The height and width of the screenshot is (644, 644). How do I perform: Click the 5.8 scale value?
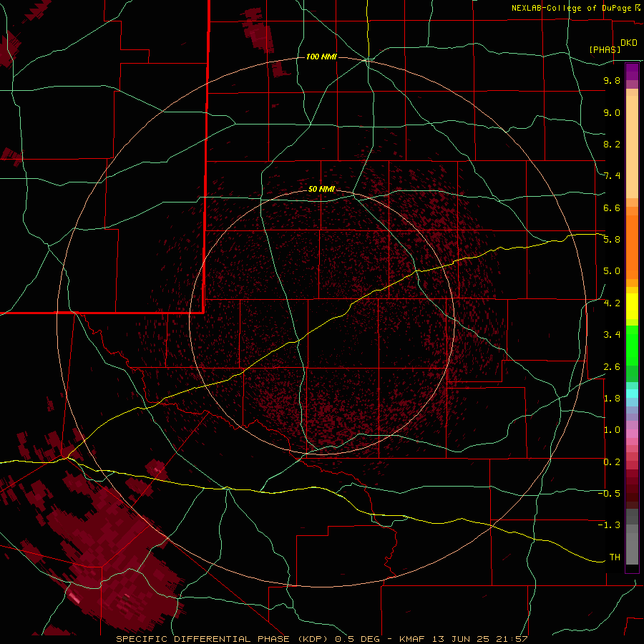[x=612, y=240]
